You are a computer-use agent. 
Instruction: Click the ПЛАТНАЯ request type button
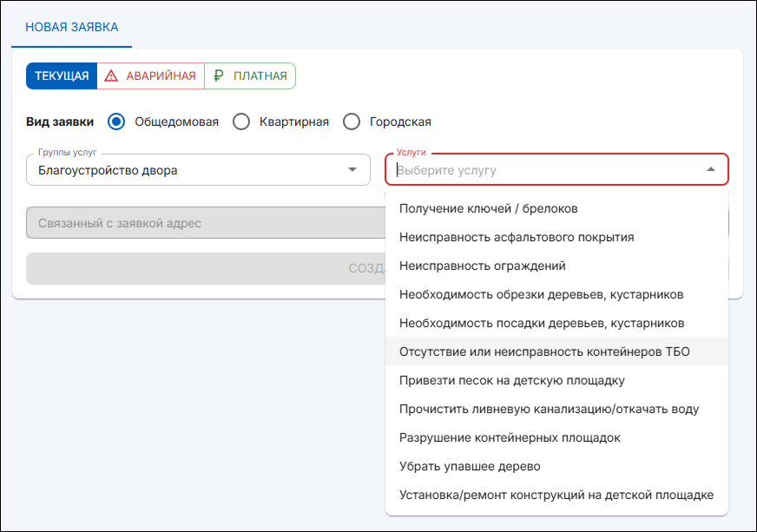tap(251, 76)
